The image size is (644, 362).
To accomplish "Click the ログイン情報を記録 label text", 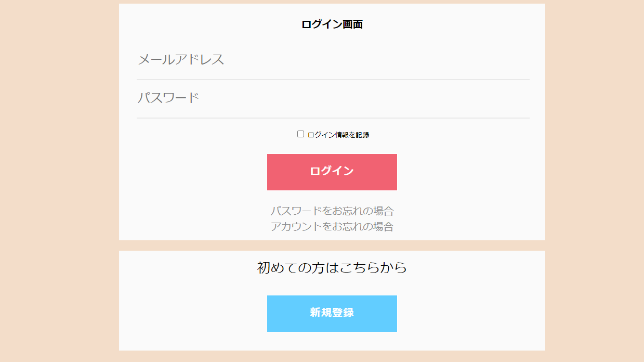I will click(338, 135).
